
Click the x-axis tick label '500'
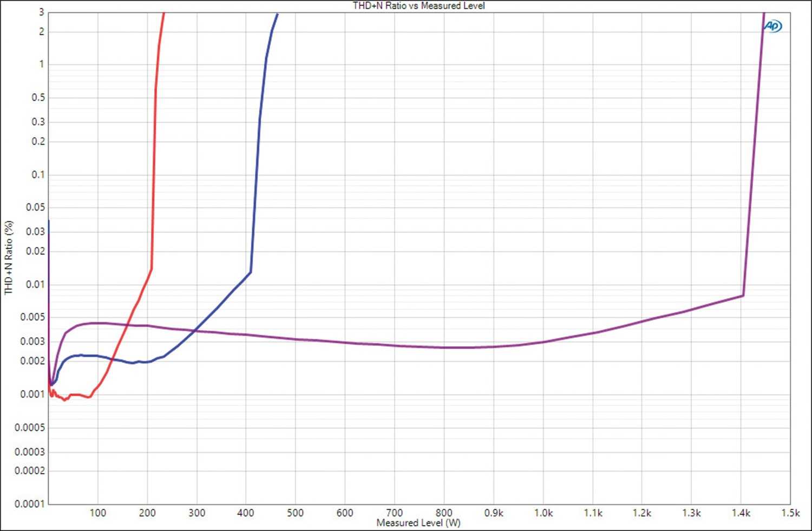tap(295, 513)
